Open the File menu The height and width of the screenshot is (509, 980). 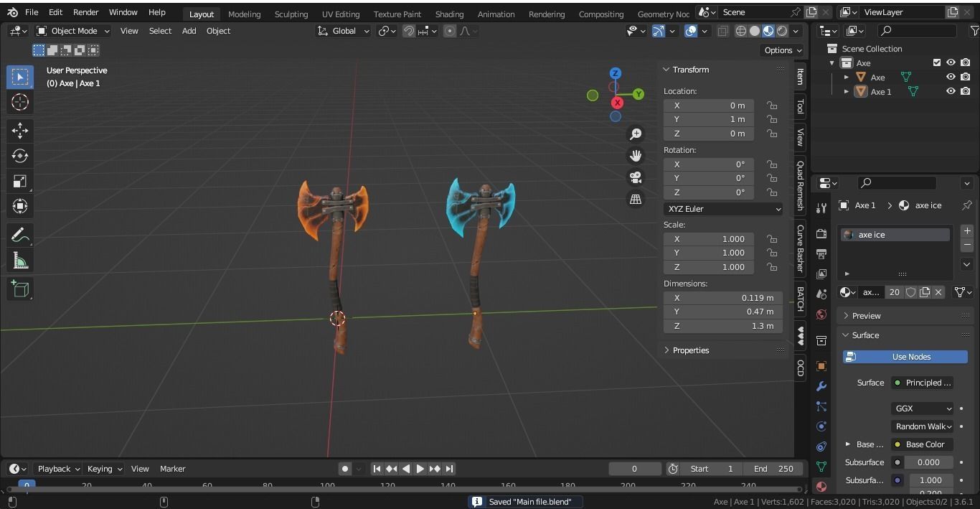click(32, 12)
